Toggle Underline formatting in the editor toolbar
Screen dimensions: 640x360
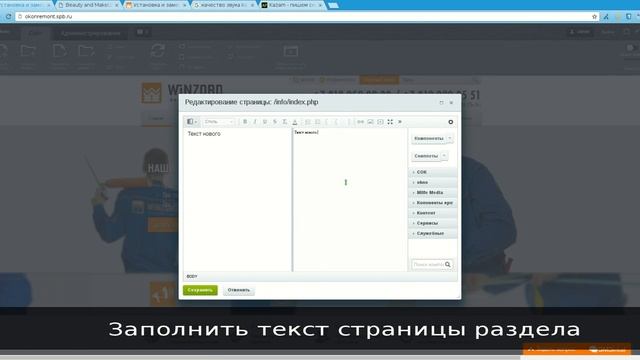264,122
